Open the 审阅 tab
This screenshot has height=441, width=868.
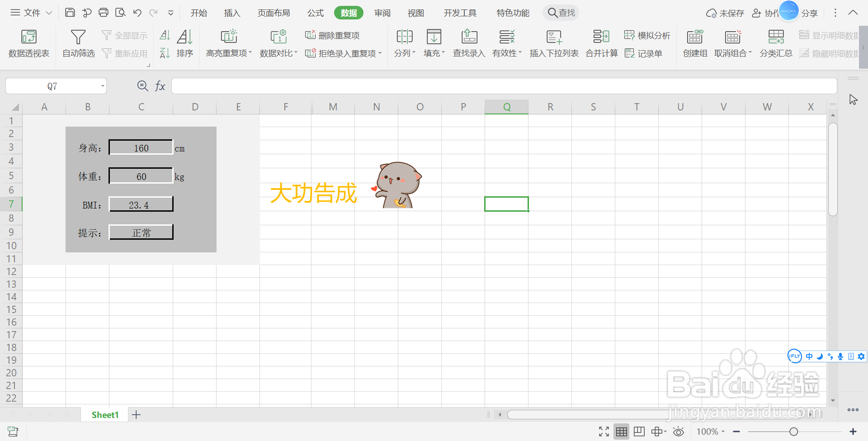(x=382, y=13)
